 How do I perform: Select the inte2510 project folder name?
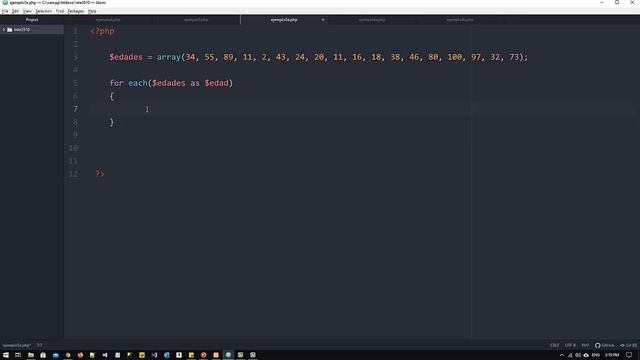click(22, 29)
